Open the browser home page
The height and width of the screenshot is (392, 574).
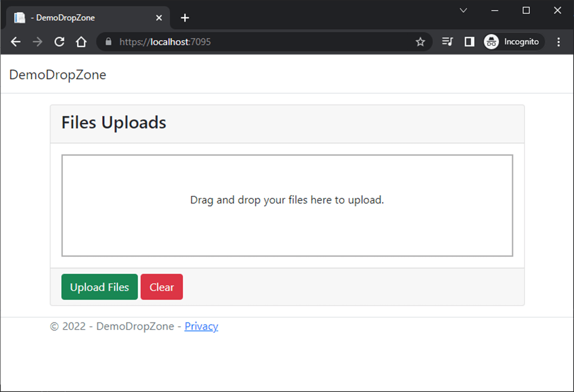click(x=81, y=41)
